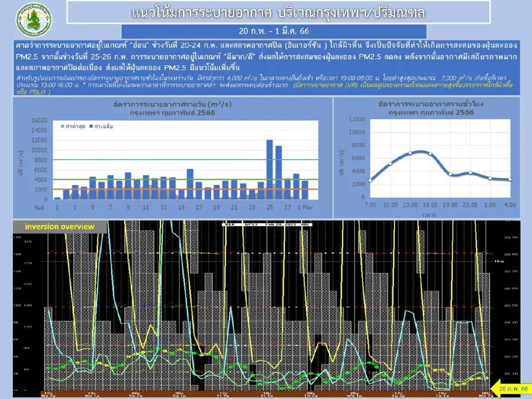Click the tallest blue bar for day 25
Viewport: 532px width, 399px height.
pyautogui.click(x=269, y=170)
